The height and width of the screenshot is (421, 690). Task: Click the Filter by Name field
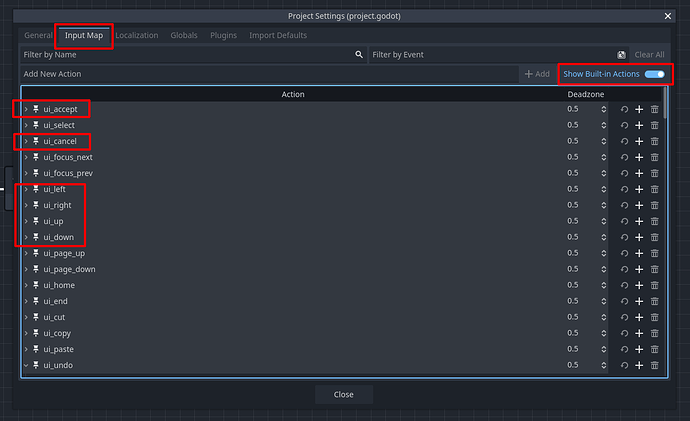click(x=194, y=55)
